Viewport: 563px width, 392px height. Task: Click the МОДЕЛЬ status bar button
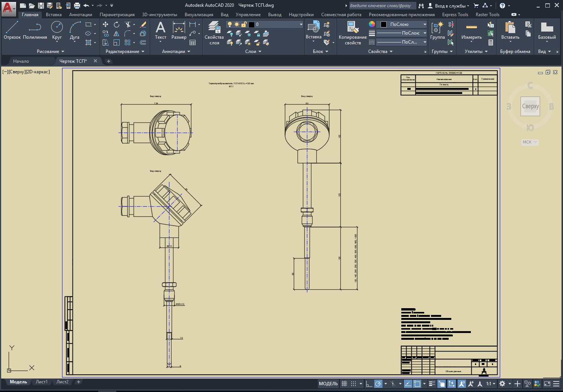(328, 384)
